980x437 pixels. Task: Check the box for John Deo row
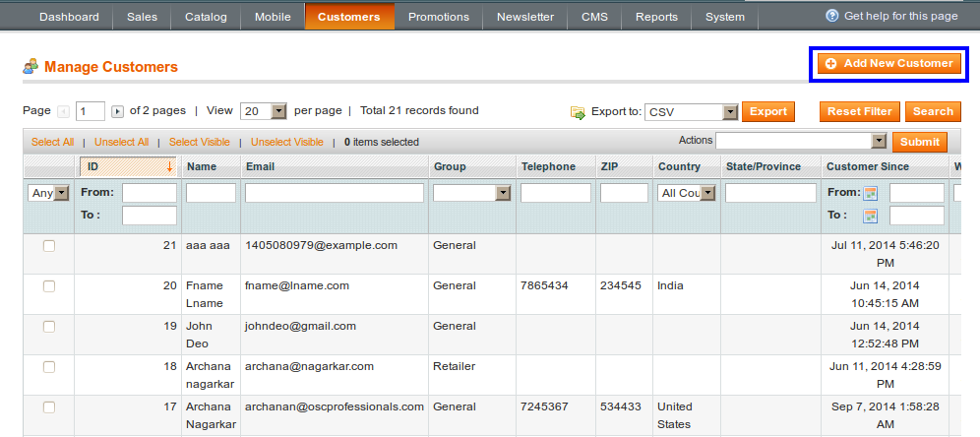tap(49, 326)
